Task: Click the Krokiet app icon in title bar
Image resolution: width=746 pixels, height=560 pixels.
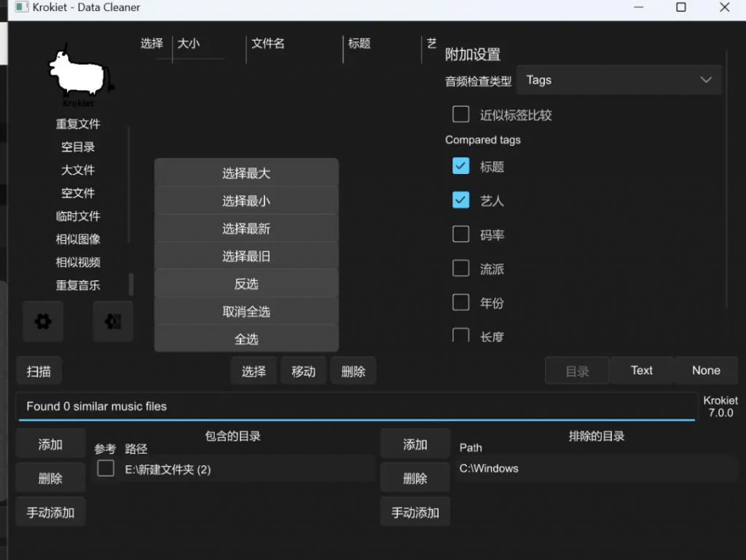Action: (x=22, y=7)
